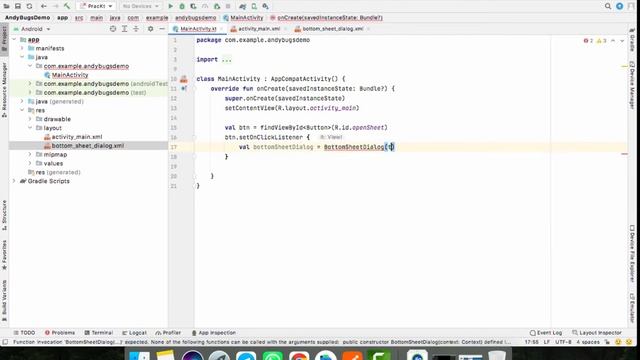Collapse com.example.andybugsdemo main package
640x360 pixels.
click(x=30, y=66)
